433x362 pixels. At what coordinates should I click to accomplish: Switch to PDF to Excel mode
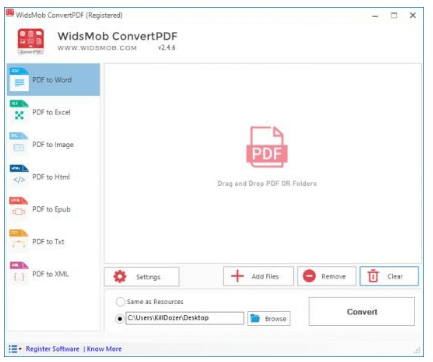53,112
